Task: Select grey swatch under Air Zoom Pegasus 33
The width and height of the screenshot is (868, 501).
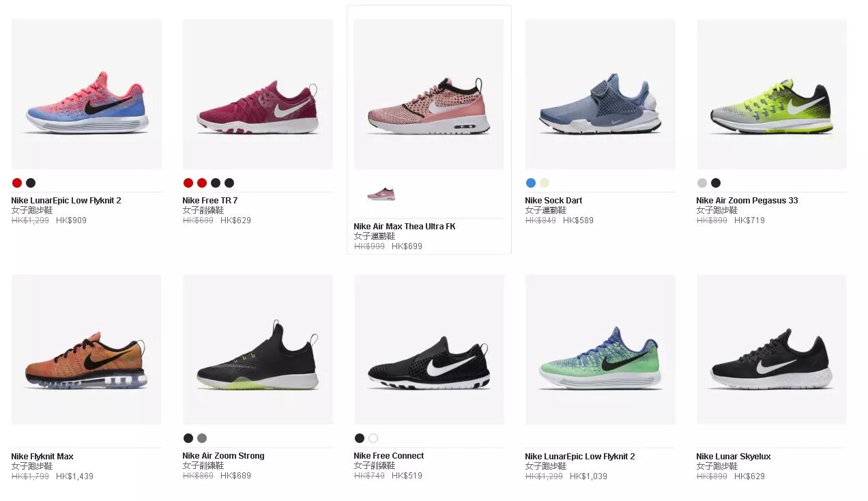Action: pos(702,183)
